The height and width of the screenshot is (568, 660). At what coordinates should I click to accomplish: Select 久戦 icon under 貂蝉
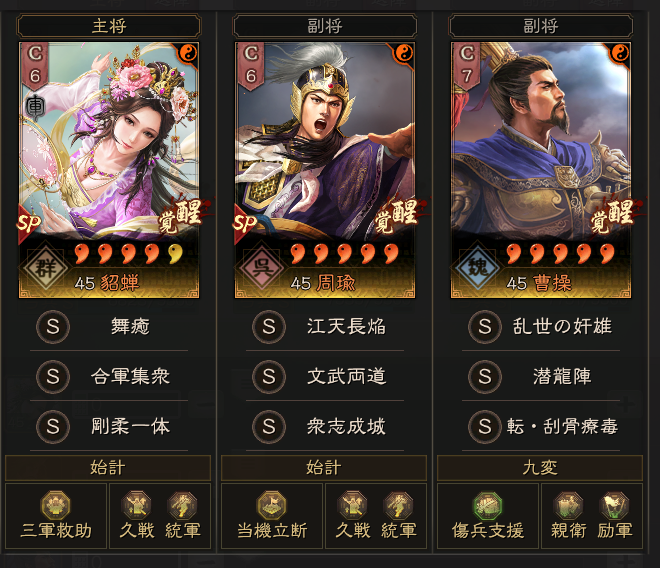(x=136, y=505)
